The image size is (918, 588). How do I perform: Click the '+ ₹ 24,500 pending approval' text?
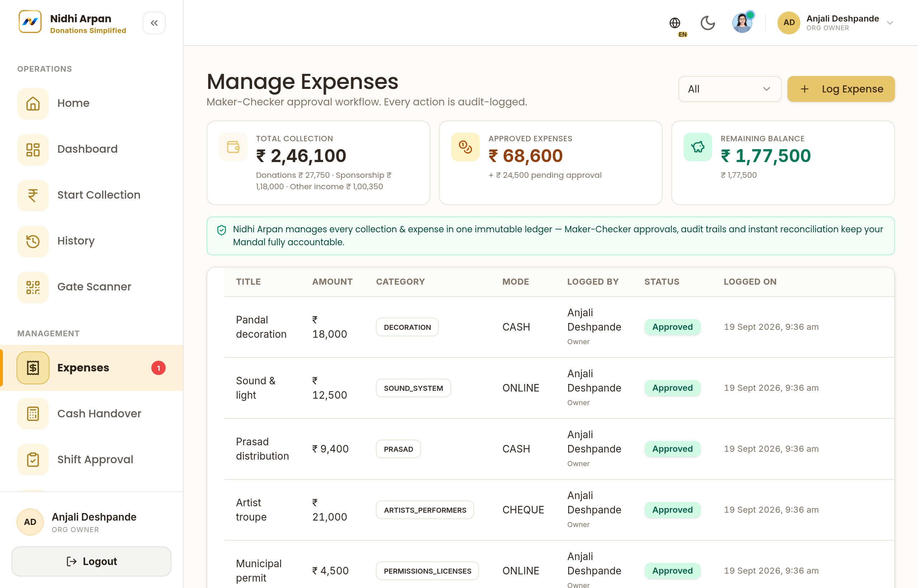pos(545,175)
